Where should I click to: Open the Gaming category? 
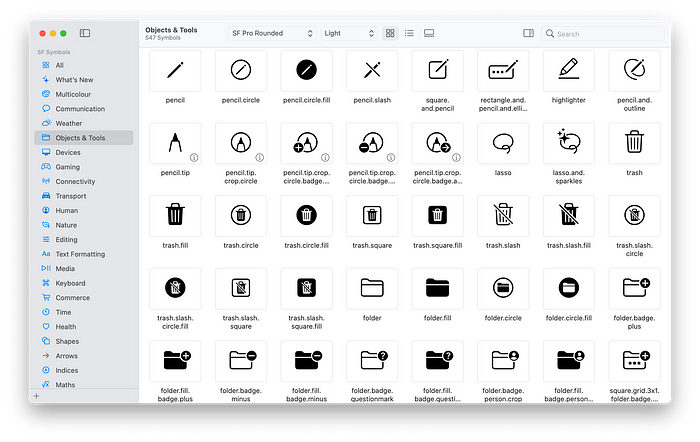(84, 167)
